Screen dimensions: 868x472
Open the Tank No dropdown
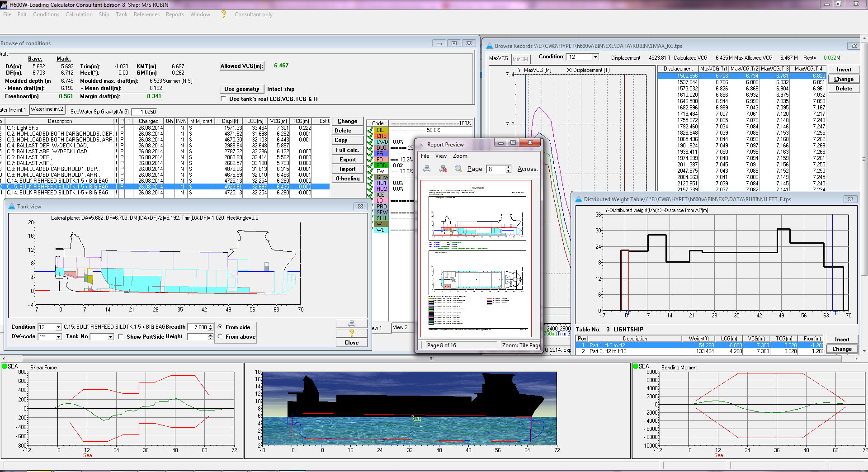tap(110, 337)
